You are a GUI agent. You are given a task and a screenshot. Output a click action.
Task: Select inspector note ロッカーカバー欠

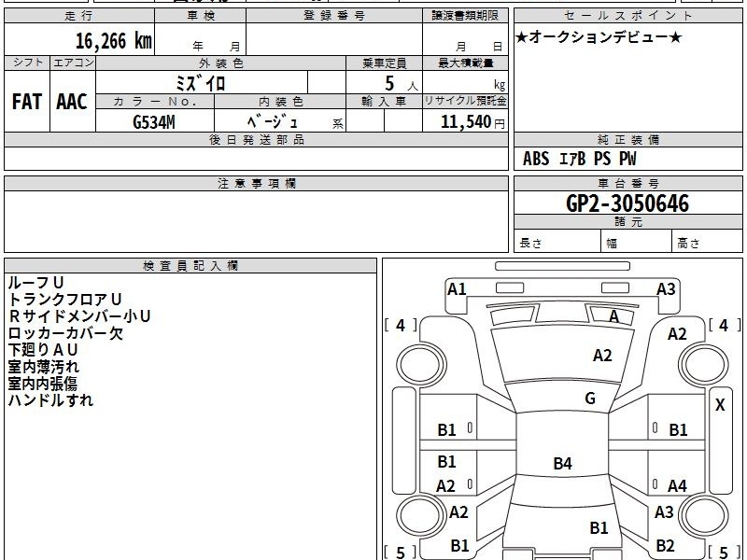(65, 333)
